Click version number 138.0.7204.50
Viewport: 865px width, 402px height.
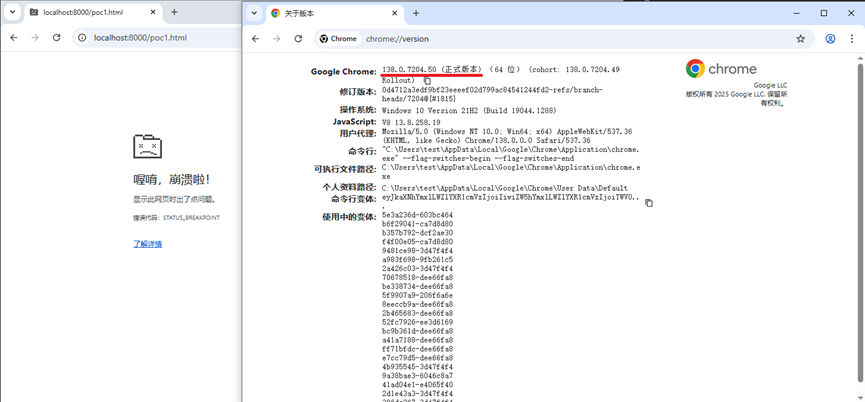tap(409, 69)
